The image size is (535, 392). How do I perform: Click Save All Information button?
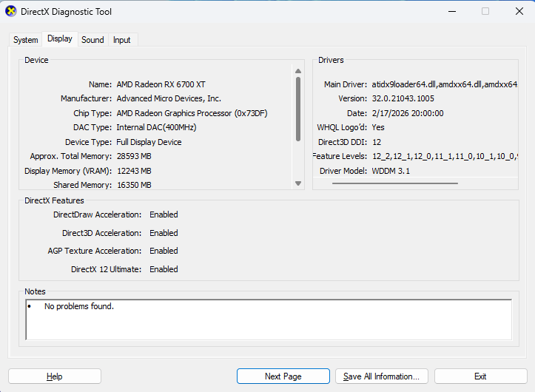point(382,376)
